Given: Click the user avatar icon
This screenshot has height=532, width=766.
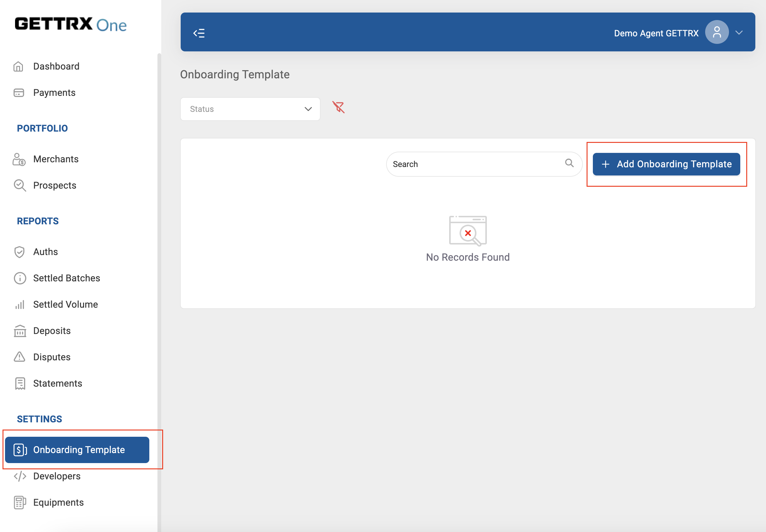Looking at the screenshot, I should pyautogui.click(x=716, y=32).
